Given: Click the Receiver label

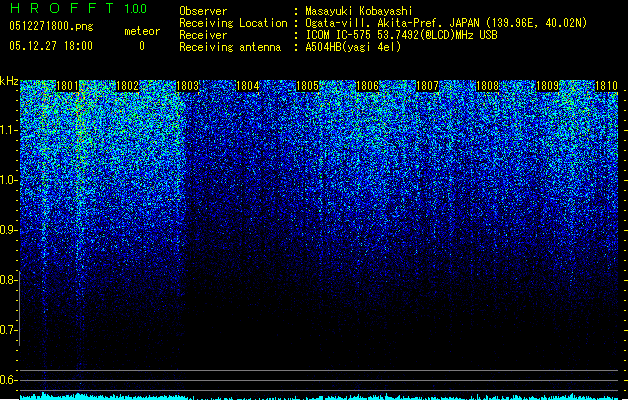Looking at the screenshot, I should (x=203, y=35).
